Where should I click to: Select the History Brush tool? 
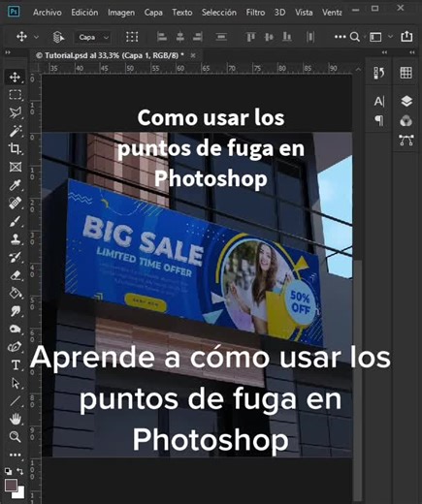(x=16, y=257)
